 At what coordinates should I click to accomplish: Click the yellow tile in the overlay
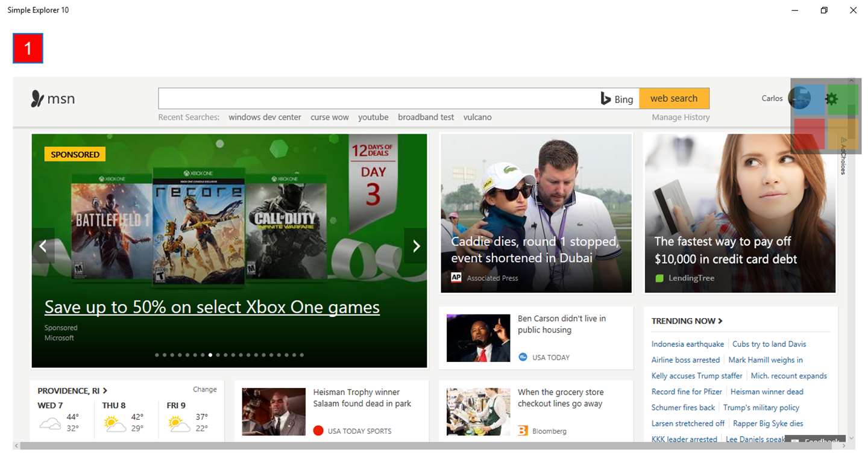[842, 134]
